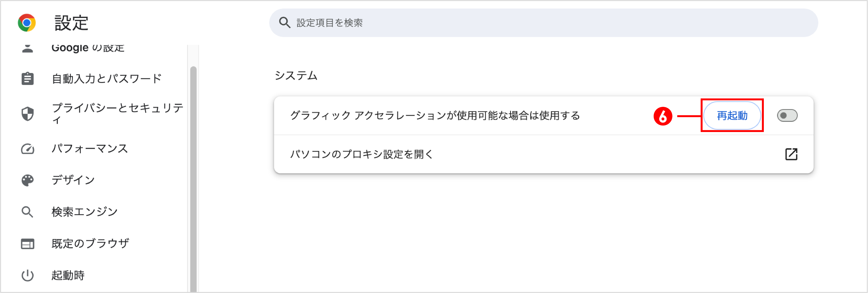Click the 再起動 restart button
The width and height of the screenshot is (868, 293).
732,115
